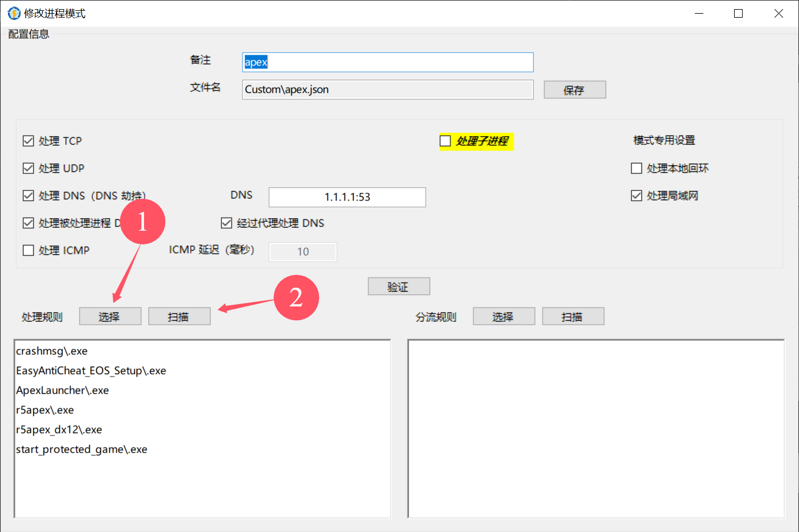Click the empty 分流规则 list box

click(x=596, y=428)
